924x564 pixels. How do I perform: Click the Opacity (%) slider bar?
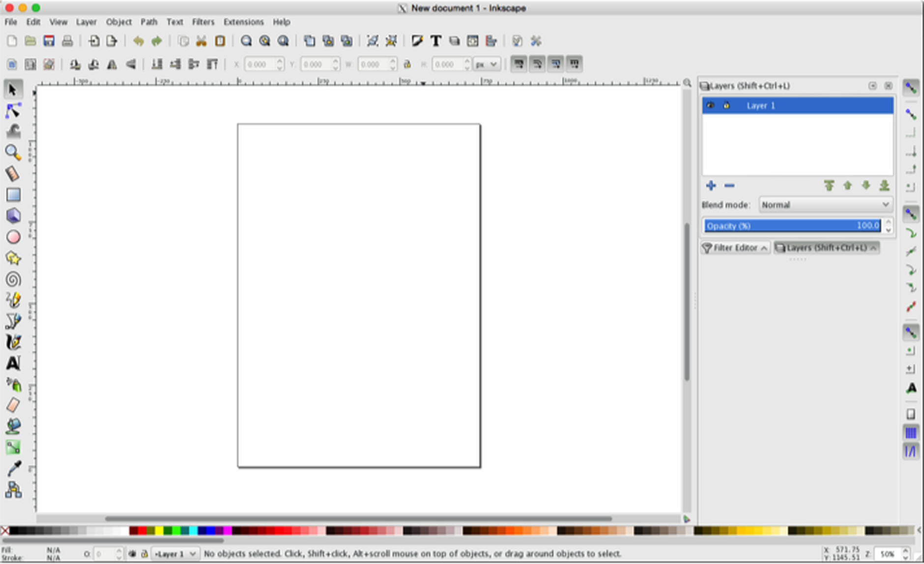(x=792, y=226)
